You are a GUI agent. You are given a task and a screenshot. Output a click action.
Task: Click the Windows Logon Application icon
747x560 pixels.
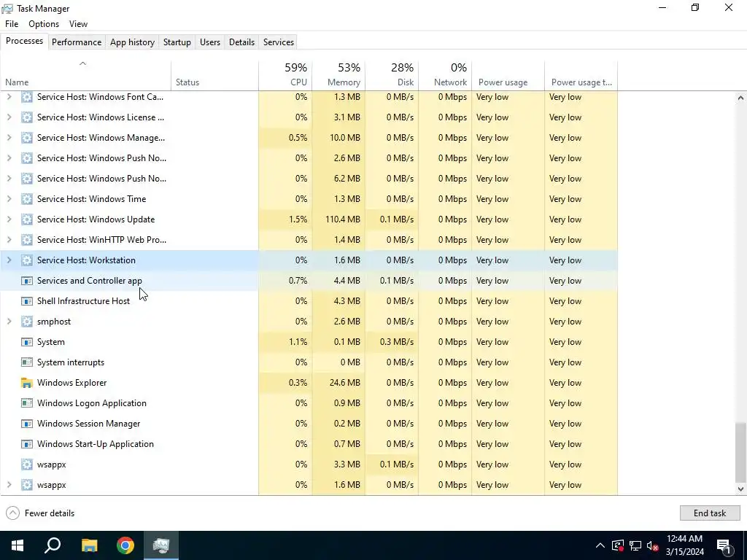coord(27,403)
